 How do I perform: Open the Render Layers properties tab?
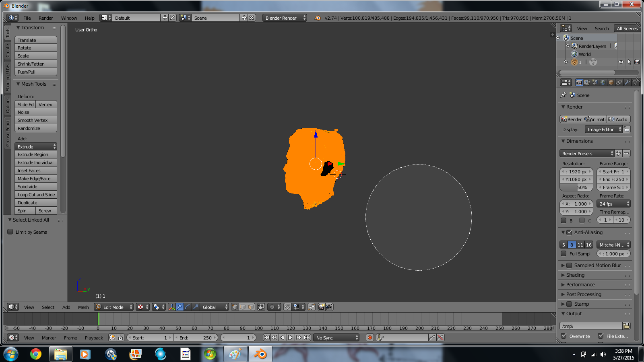click(x=587, y=82)
